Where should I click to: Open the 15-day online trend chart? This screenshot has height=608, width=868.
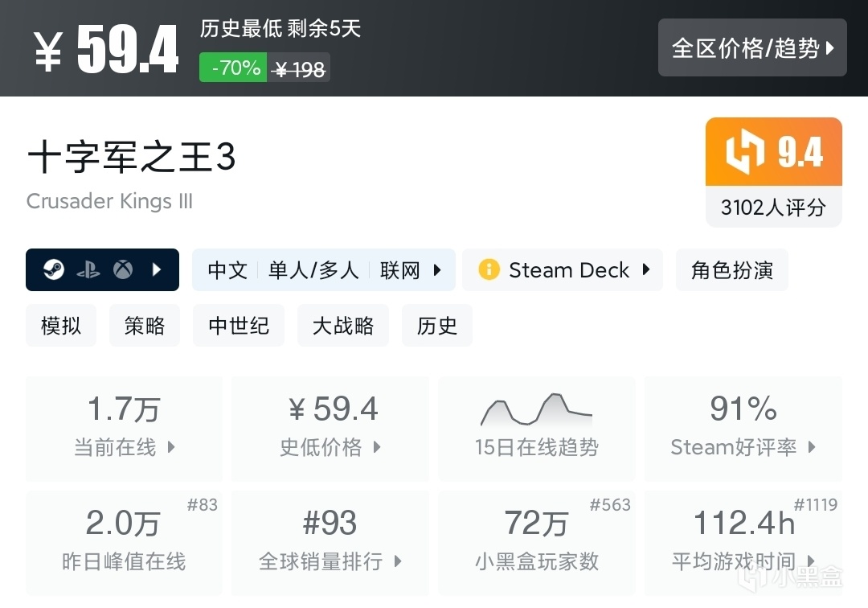pyautogui.click(x=536, y=428)
